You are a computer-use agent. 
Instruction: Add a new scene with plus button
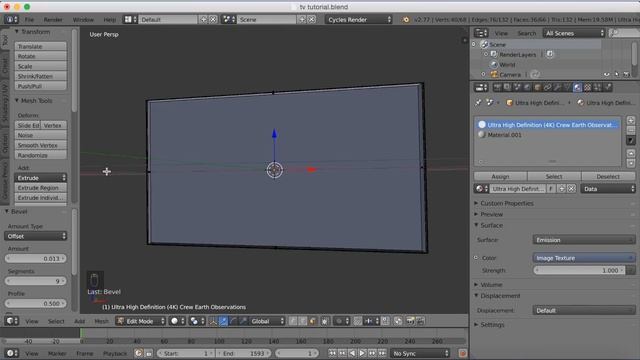click(302, 19)
